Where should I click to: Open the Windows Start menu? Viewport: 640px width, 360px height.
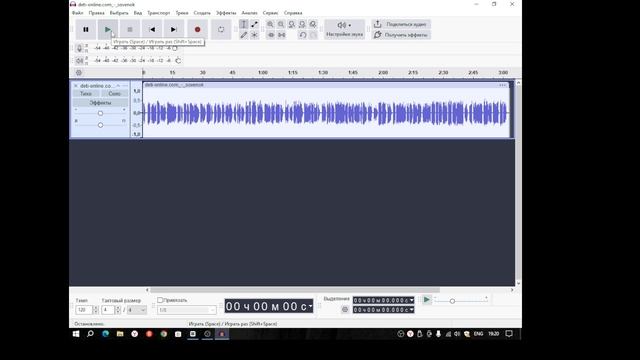coord(76,334)
